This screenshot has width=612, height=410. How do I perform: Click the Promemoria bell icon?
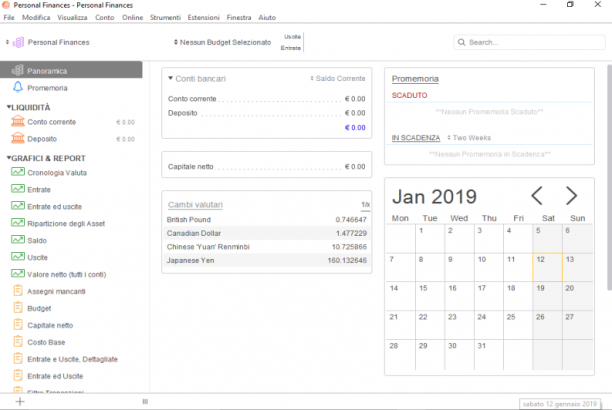coord(18,87)
